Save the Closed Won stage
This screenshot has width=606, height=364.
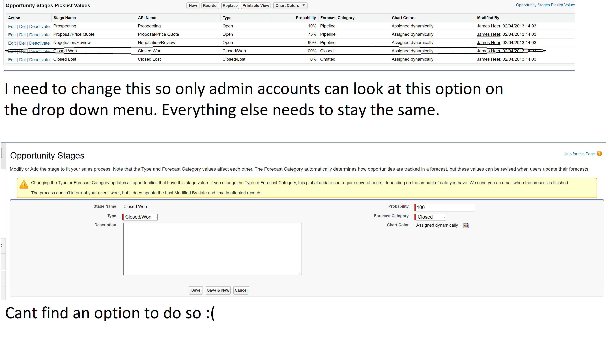click(196, 290)
